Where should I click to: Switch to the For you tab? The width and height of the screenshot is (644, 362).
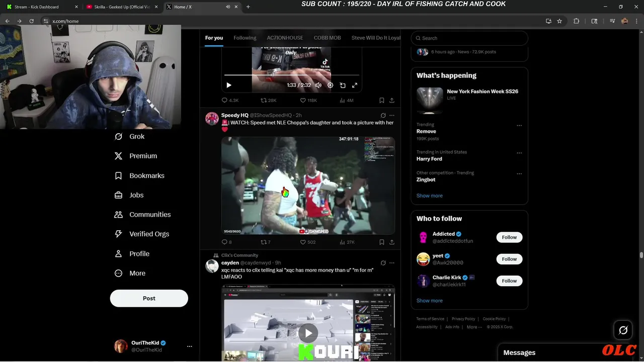(x=214, y=38)
